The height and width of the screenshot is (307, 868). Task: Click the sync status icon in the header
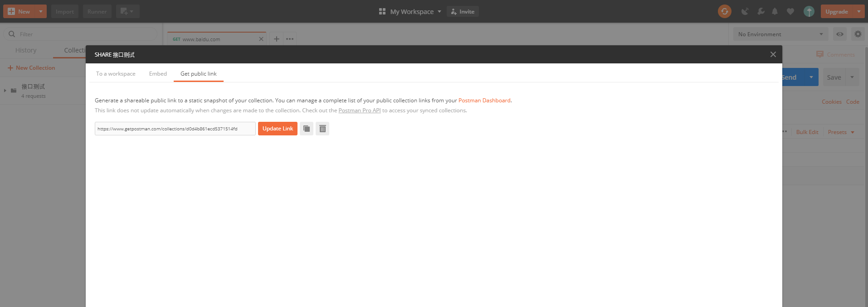(725, 11)
